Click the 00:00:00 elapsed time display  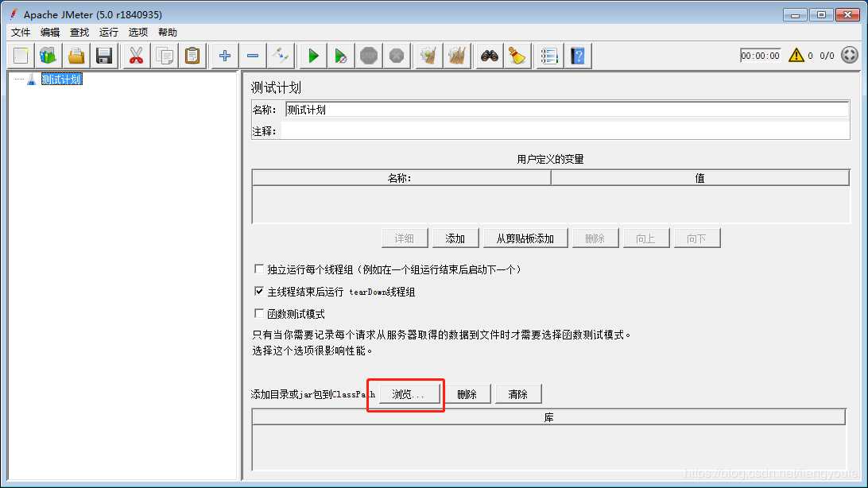[760, 56]
